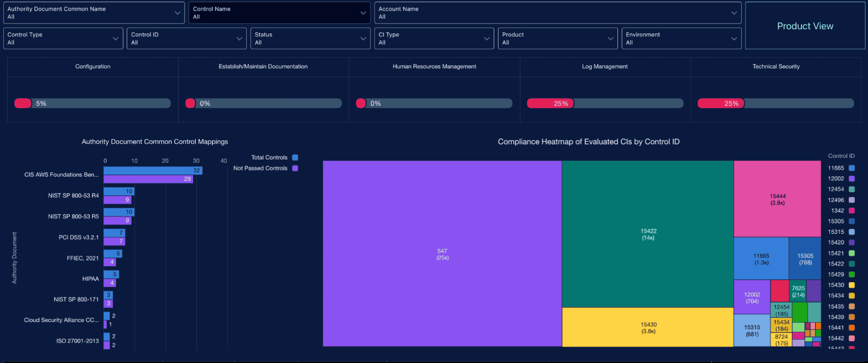Click NIST SP 800-53 R4 Total Controls bar

coord(119,191)
